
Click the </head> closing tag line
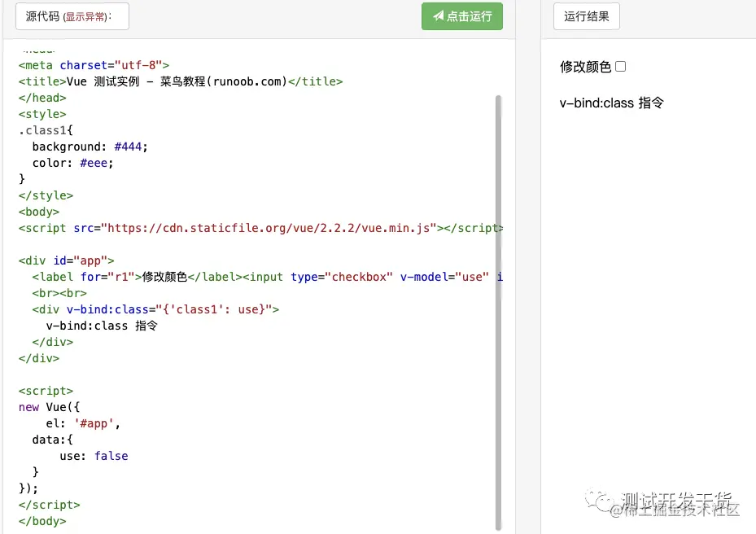[42, 98]
